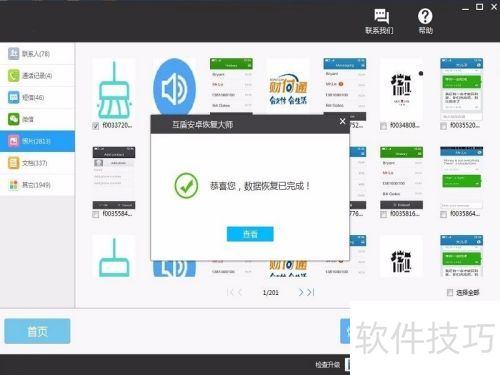This screenshot has height=375, width=500.
Task: Open the call history thumbnail above f0035816
Action: [x=401, y=178]
